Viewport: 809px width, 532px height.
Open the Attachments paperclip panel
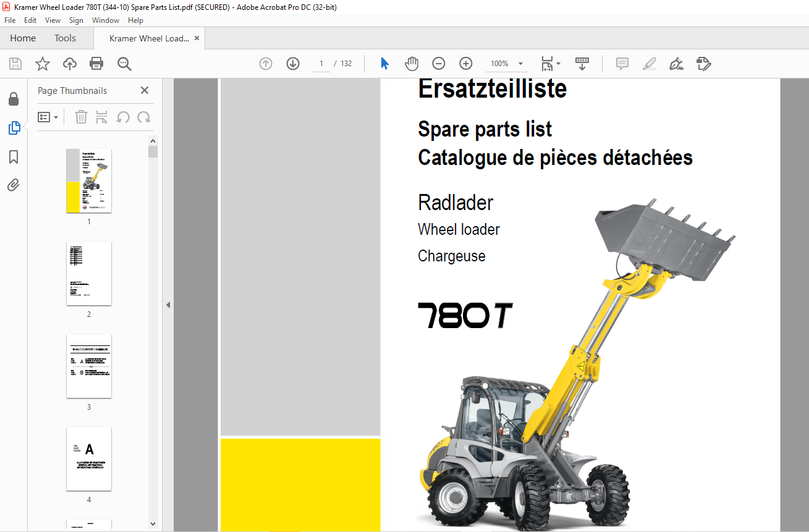14,185
